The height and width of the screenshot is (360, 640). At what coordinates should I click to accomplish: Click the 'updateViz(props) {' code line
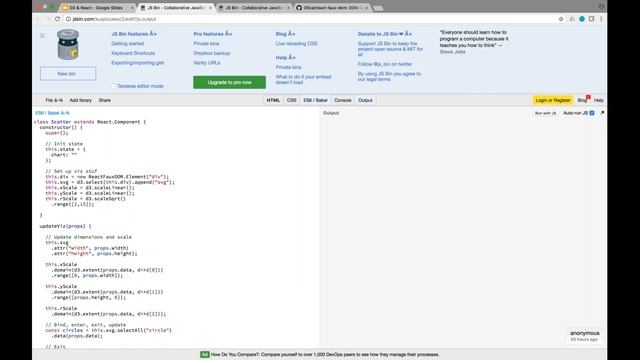point(65,226)
